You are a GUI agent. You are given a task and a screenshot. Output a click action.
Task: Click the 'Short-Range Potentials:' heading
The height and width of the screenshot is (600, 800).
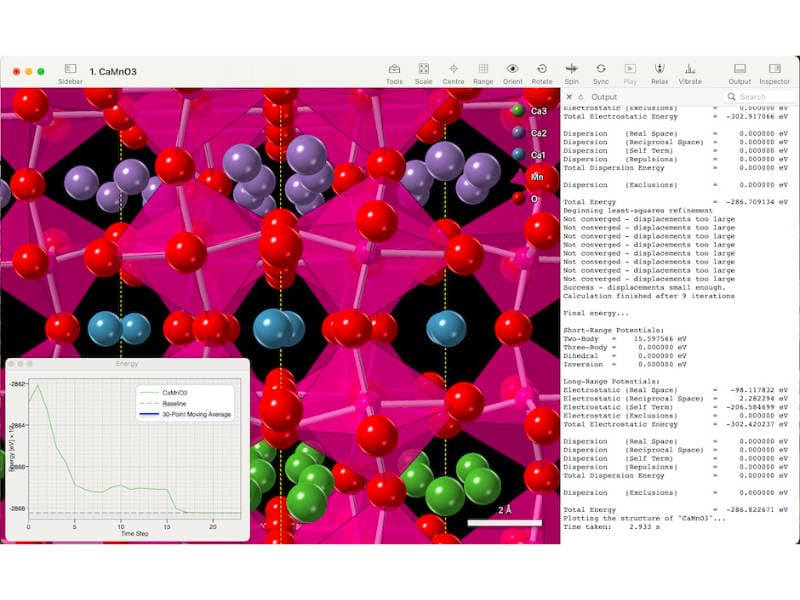[614, 330]
